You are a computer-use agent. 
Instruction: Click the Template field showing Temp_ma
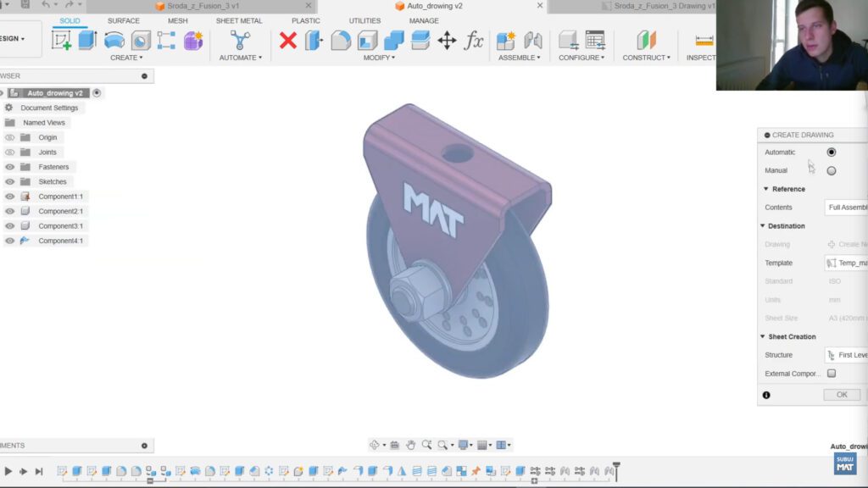coord(848,263)
